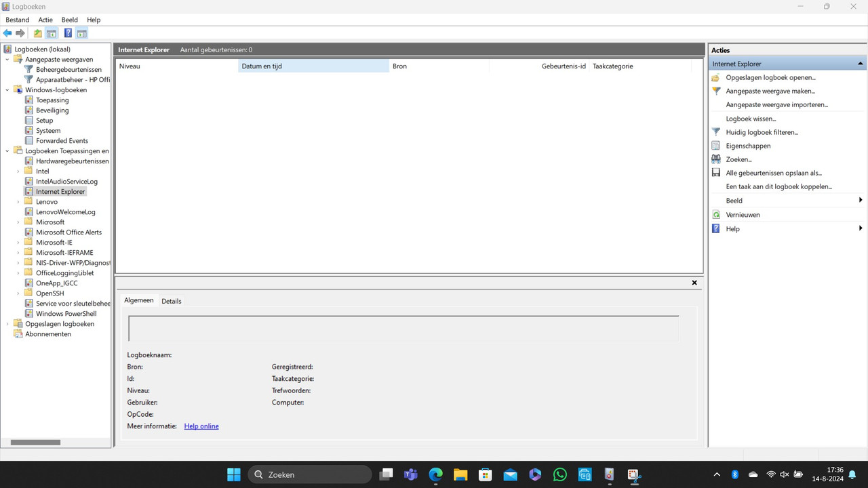Select Abonnementen in the tree
The width and height of the screenshot is (868, 488).
click(48, 333)
